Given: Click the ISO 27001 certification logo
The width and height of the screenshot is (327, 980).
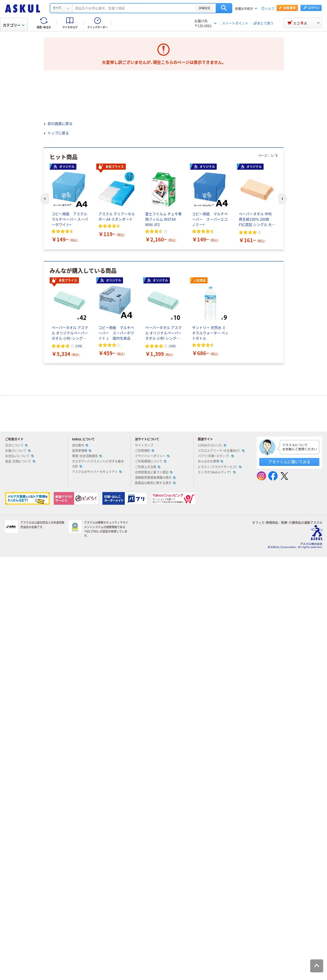Looking at the screenshot, I should click(x=75, y=527).
